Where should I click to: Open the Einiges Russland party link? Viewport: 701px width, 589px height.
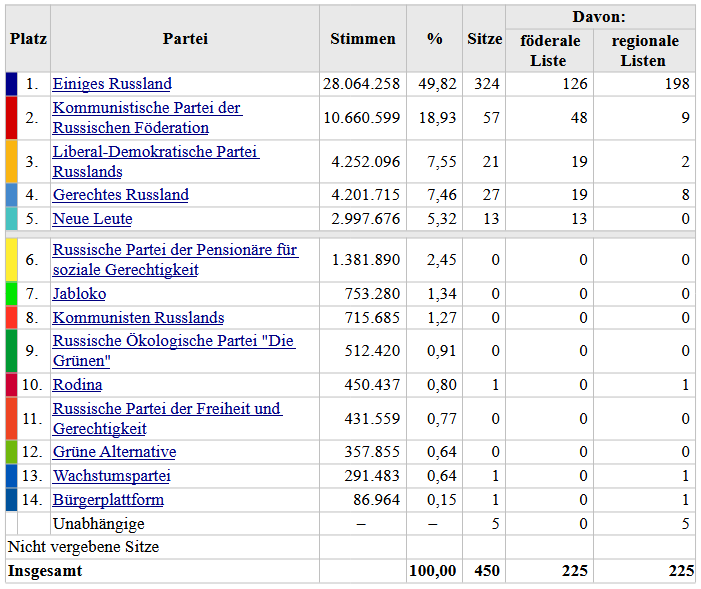point(112,84)
